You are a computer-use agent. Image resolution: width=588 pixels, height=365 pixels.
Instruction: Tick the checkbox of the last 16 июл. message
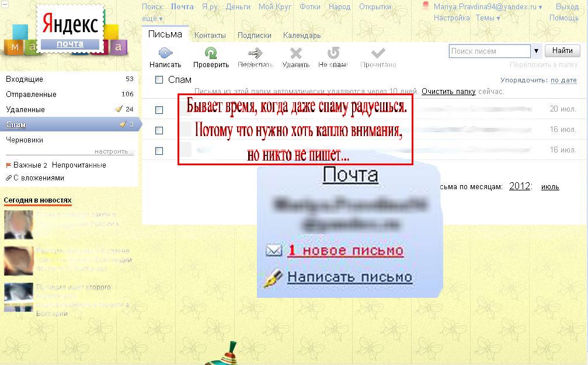tap(159, 151)
